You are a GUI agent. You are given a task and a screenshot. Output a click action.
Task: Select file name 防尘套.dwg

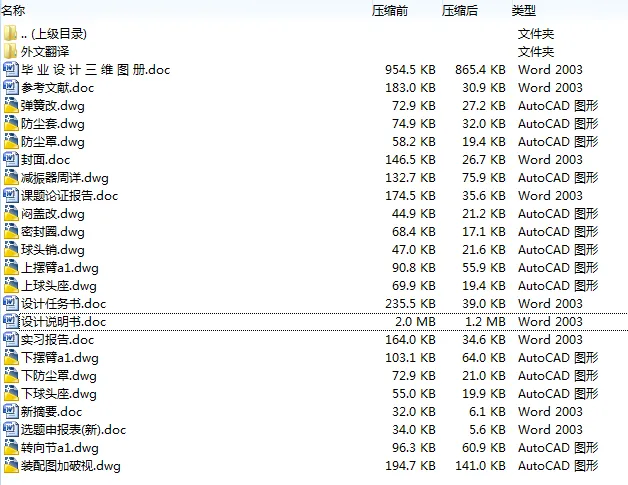pos(53,124)
